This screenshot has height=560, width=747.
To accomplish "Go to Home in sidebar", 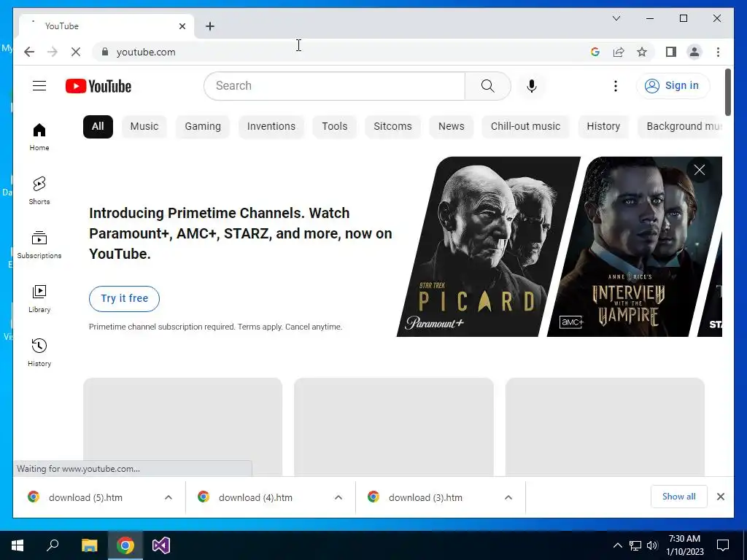I will tap(39, 137).
